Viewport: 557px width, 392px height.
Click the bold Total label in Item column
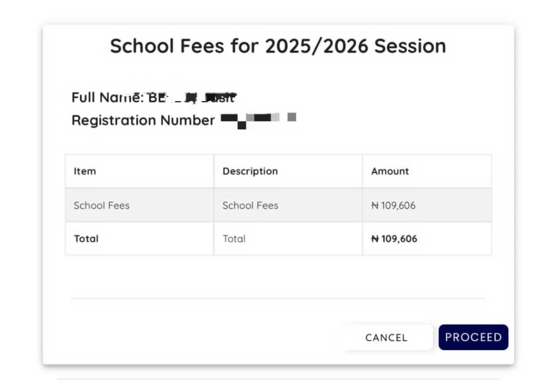point(86,239)
